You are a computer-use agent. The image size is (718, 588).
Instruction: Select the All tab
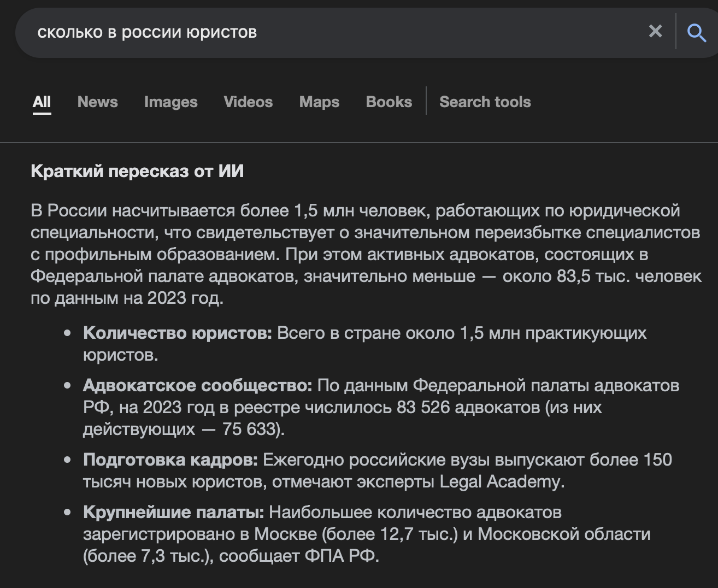tap(42, 102)
